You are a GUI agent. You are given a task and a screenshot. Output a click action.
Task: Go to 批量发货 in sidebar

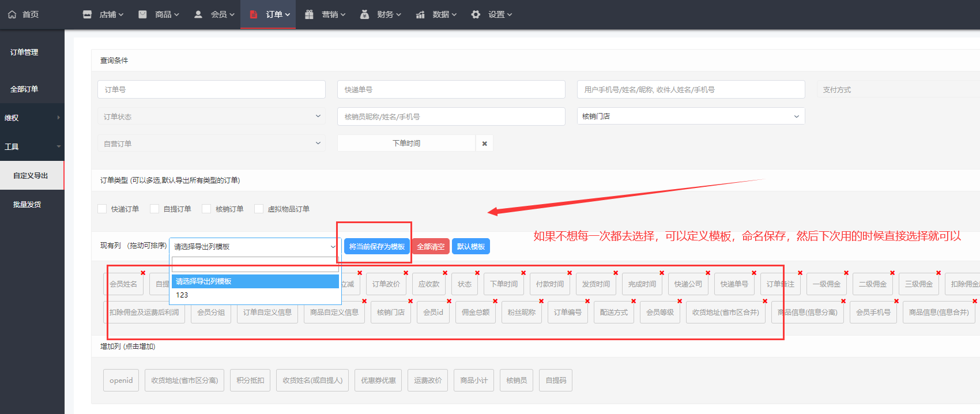[27, 204]
